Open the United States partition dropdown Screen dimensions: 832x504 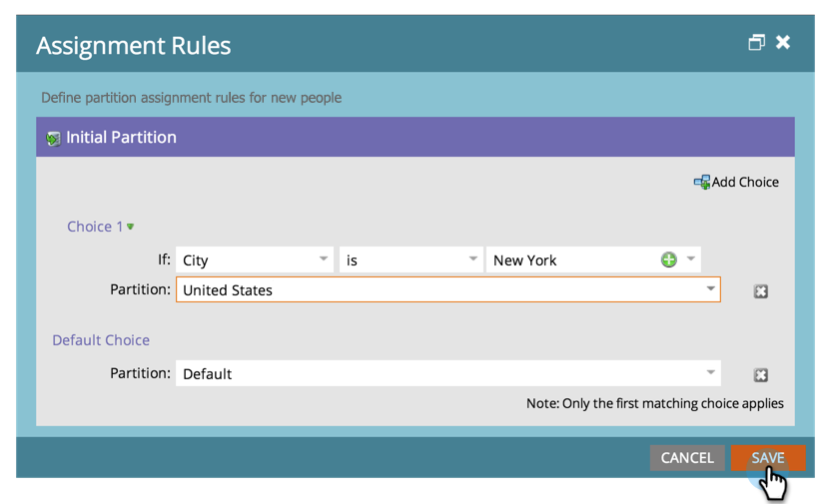pyautogui.click(x=710, y=289)
